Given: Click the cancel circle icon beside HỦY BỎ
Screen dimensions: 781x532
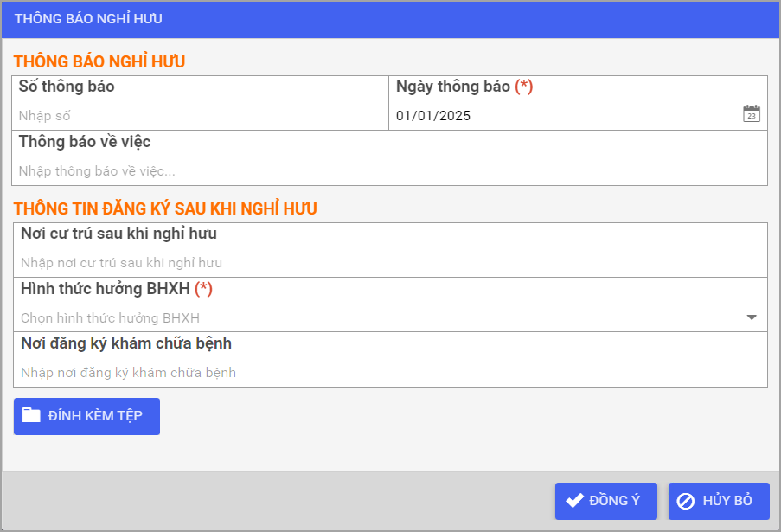Looking at the screenshot, I should [686, 501].
